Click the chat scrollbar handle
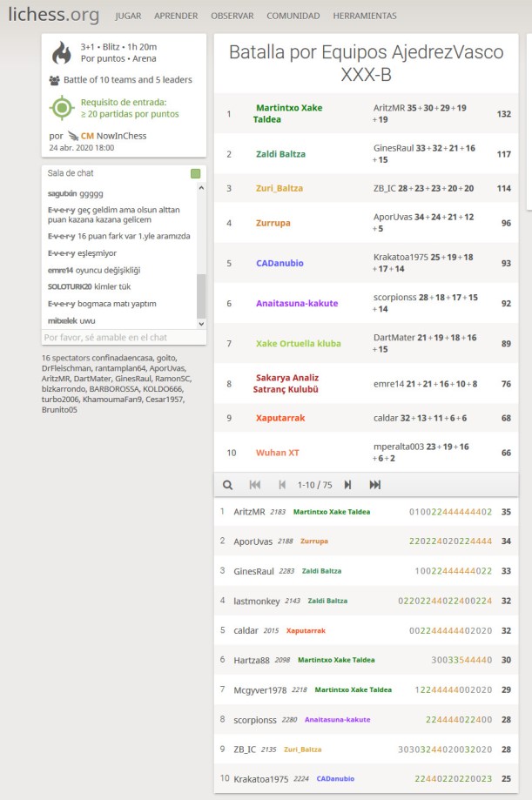This screenshot has width=532, height=800. 201,294
